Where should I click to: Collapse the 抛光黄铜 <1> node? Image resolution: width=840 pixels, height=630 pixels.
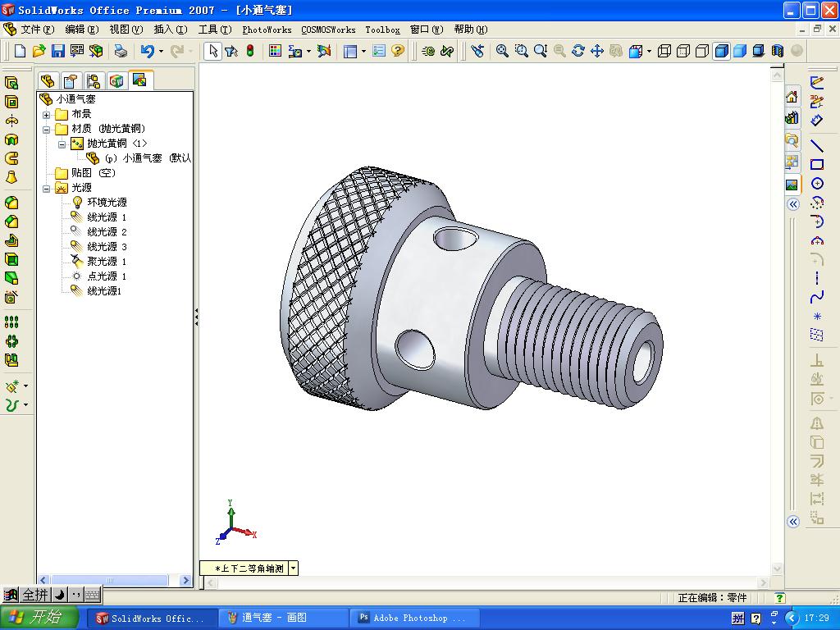(x=62, y=144)
